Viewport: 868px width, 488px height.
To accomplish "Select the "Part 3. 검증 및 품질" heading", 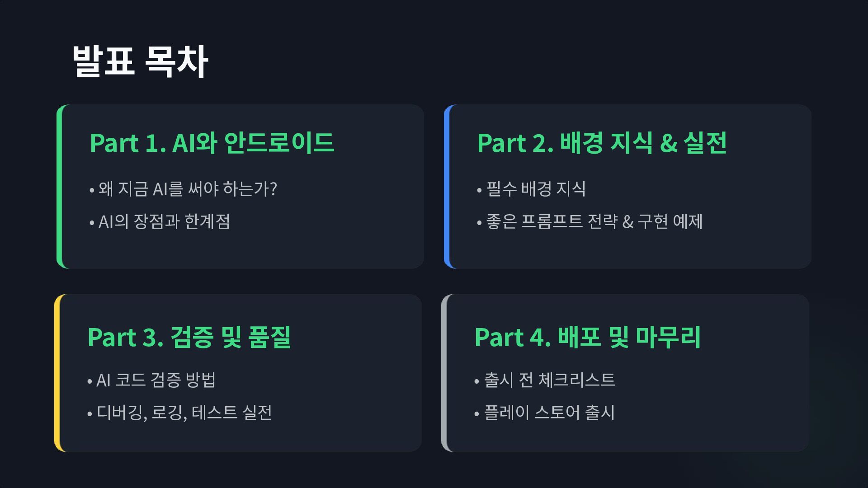I will pyautogui.click(x=189, y=337).
